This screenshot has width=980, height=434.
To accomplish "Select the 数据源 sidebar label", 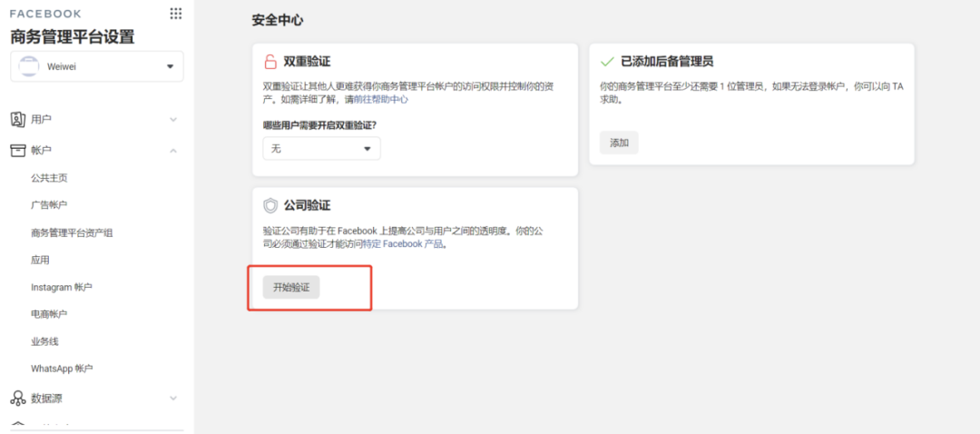I will coord(46,399).
